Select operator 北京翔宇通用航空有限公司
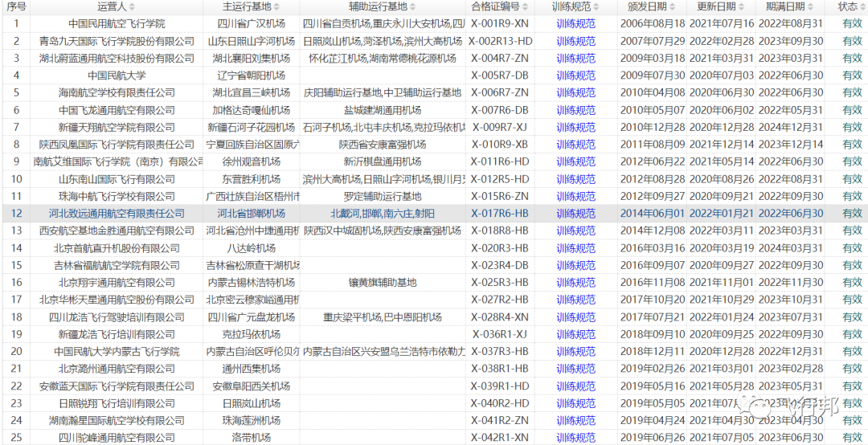This screenshot has width=868, height=445. click(117, 283)
